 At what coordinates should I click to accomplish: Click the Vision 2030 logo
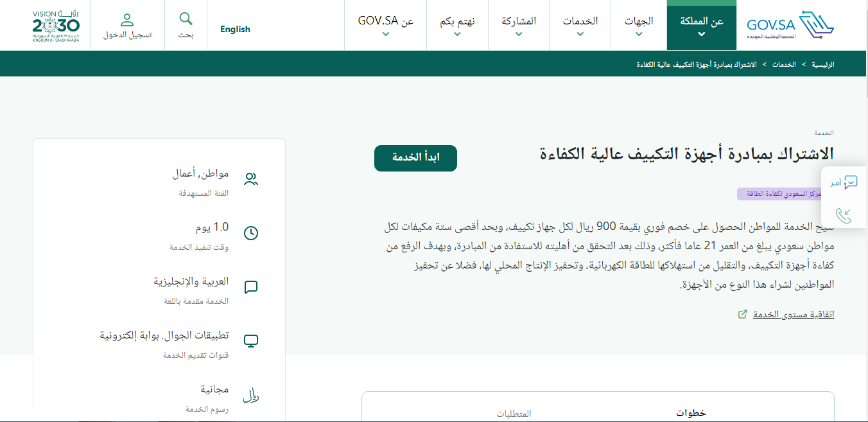pos(56,26)
